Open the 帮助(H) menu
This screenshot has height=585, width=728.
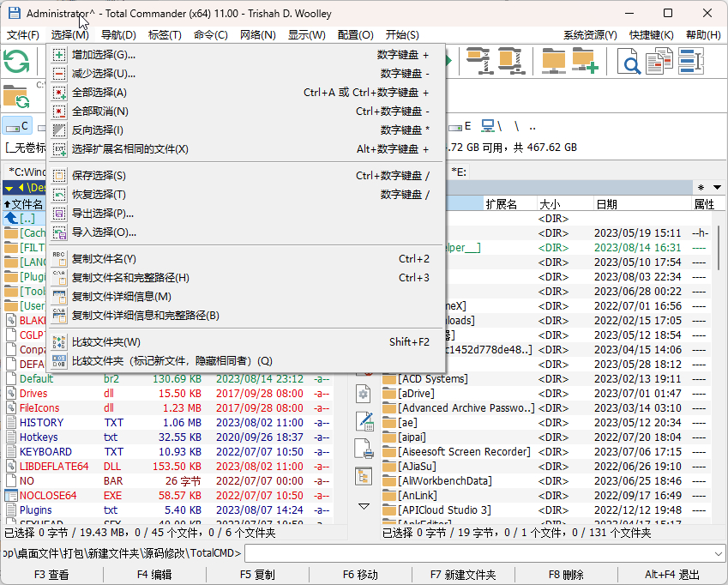tap(703, 35)
